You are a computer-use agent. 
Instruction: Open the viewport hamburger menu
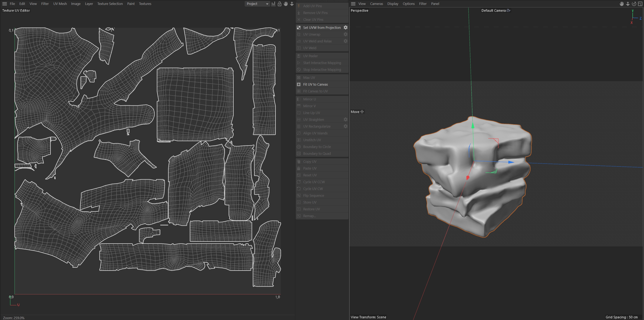point(353,4)
